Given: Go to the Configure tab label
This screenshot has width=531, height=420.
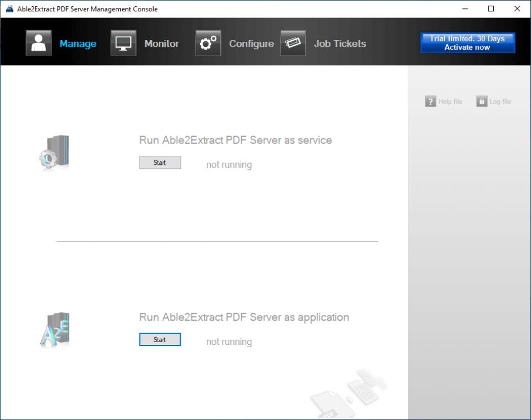Looking at the screenshot, I should click(x=251, y=43).
